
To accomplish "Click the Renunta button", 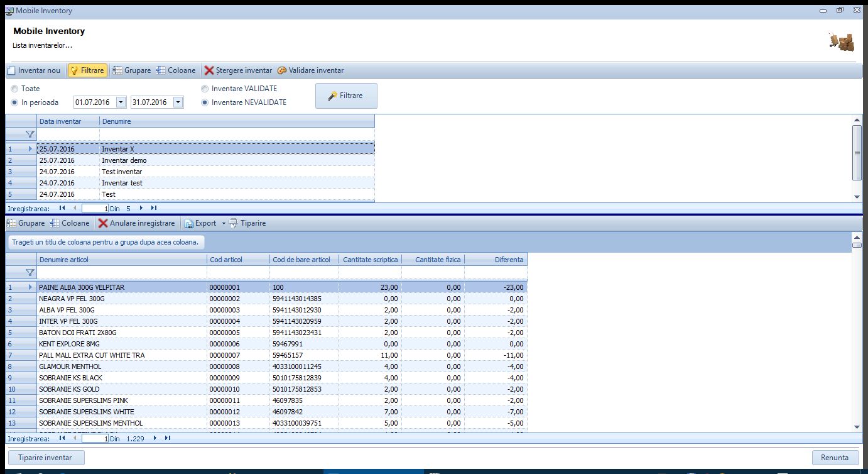I will (x=835, y=458).
